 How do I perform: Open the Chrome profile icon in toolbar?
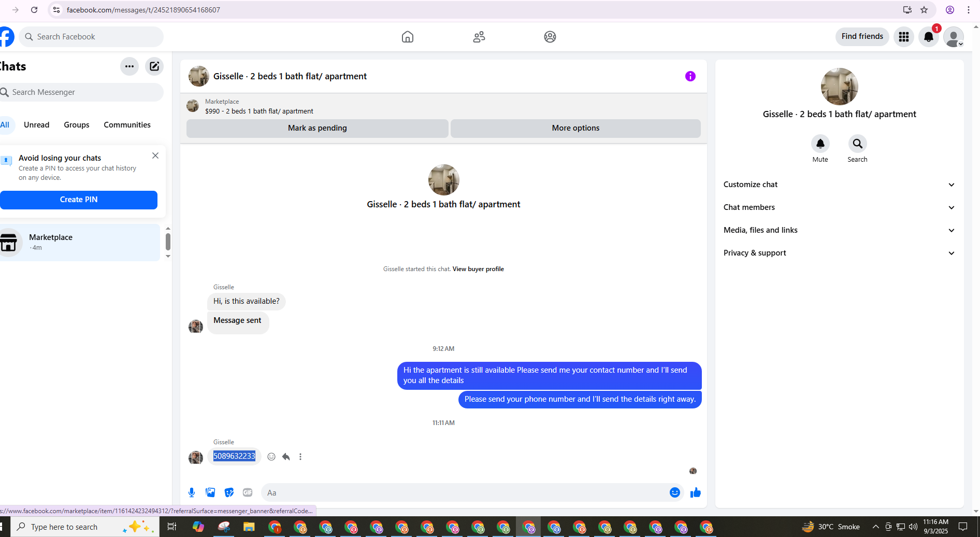click(x=950, y=10)
